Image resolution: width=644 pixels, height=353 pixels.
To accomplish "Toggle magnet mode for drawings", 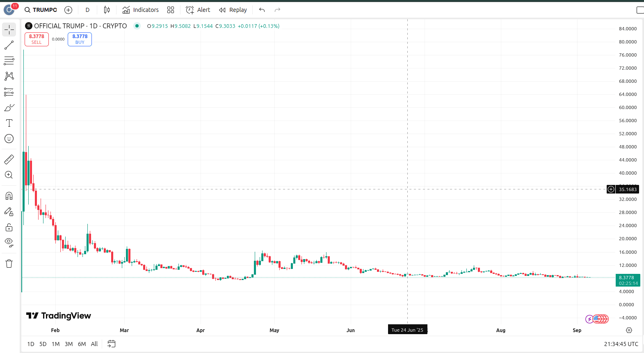I will pyautogui.click(x=9, y=196).
